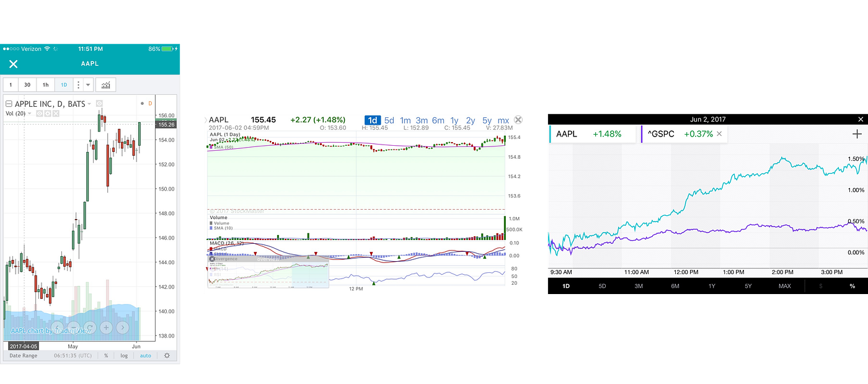Select the 30 minute interval button

tap(27, 85)
